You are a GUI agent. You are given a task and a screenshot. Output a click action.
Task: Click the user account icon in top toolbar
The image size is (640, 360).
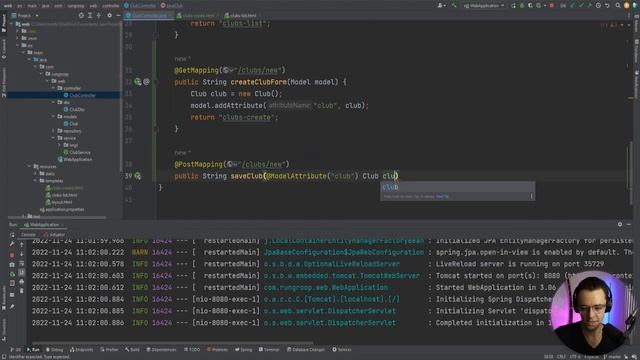coord(440,6)
